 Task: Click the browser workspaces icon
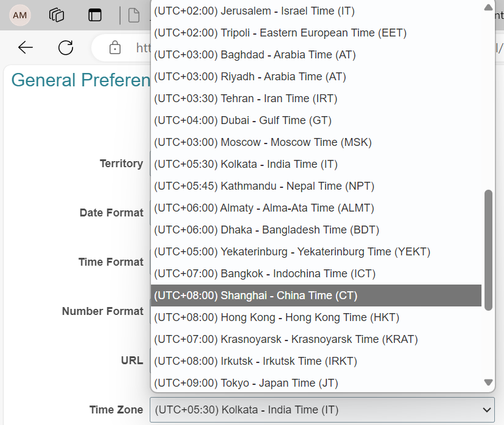click(x=56, y=15)
